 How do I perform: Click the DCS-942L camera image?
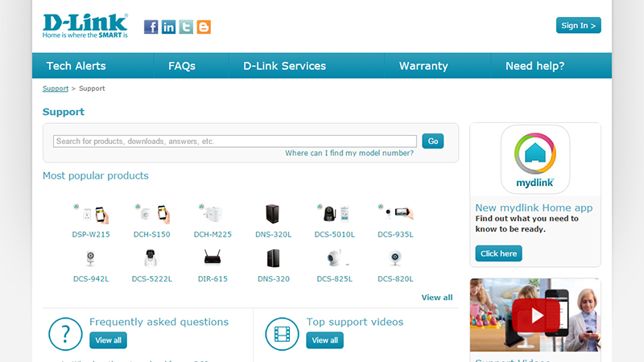click(x=91, y=258)
